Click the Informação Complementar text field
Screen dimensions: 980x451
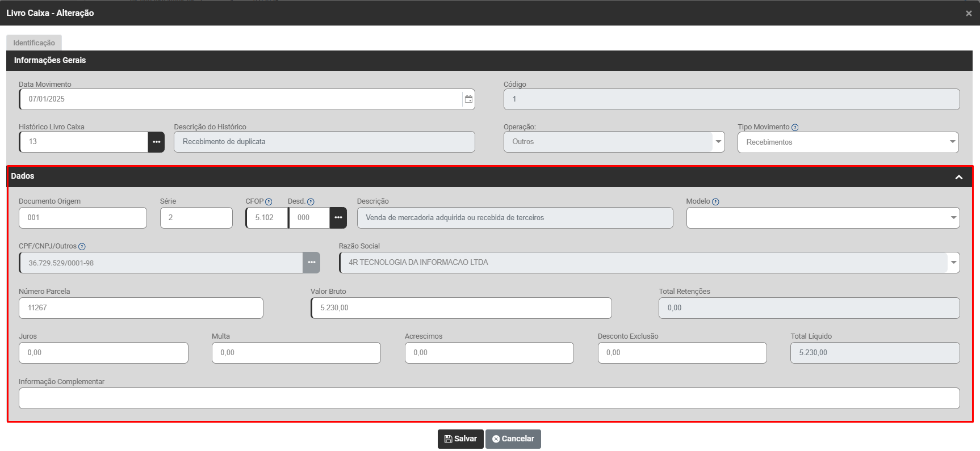[489, 398]
